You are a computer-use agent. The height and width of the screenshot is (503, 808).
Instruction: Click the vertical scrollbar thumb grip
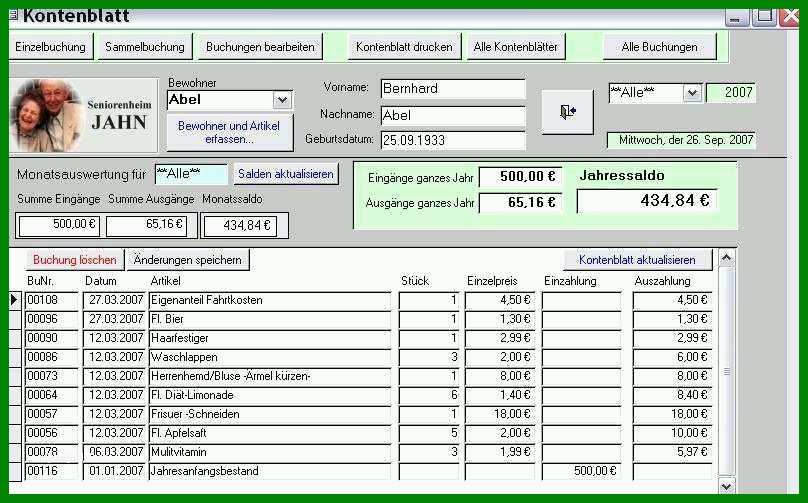[x=727, y=371]
